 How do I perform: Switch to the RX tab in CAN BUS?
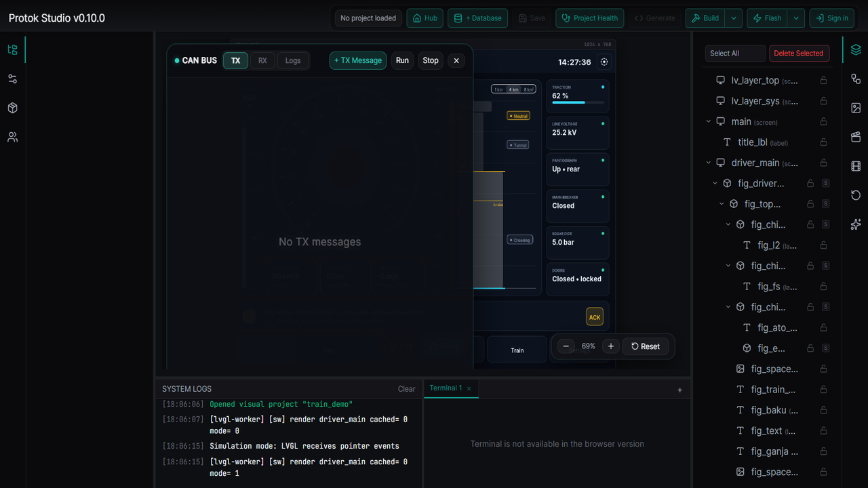(x=262, y=60)
